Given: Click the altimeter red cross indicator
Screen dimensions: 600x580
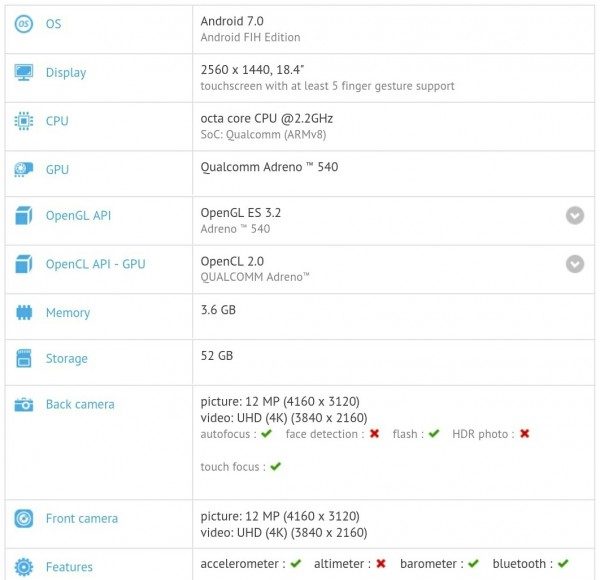Looking at the screenshot, I should [381, 564].
